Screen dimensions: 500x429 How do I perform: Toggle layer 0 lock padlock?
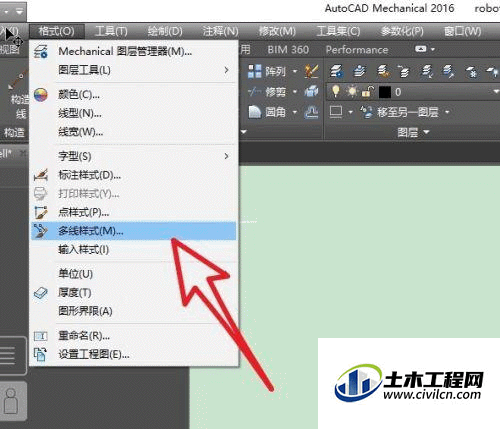(x=368, y=91)
